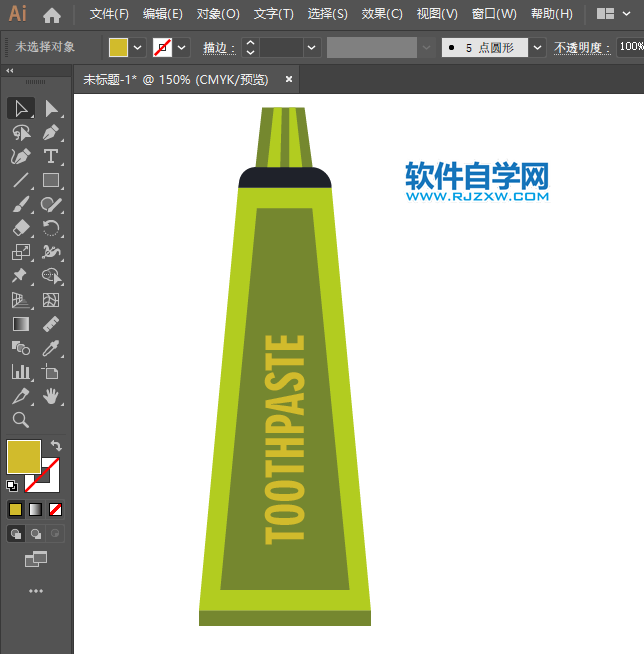Select the Perspective Grid tool
The height and width of the screenshot is (654, 644).
(x=21, y=300)
